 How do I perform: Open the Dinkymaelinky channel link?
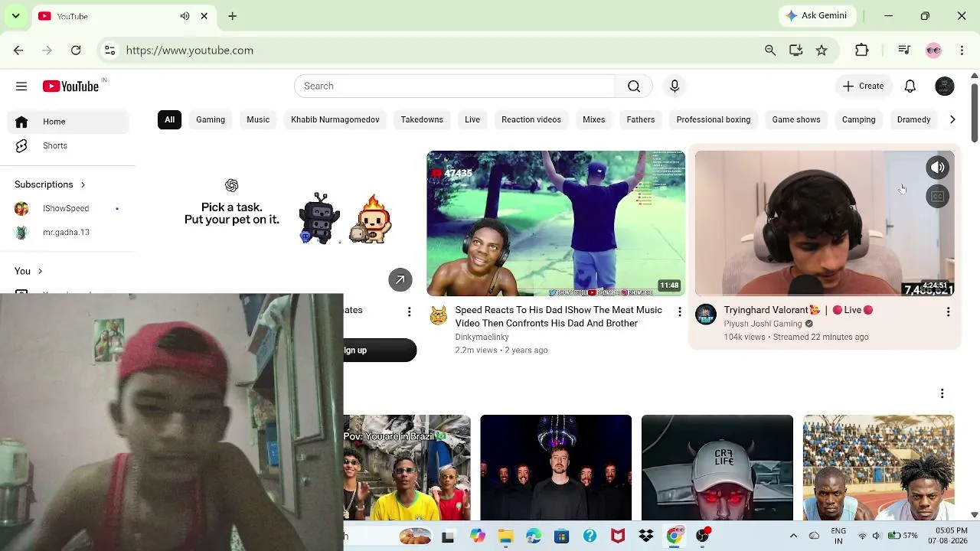click(x=482, y=337)
